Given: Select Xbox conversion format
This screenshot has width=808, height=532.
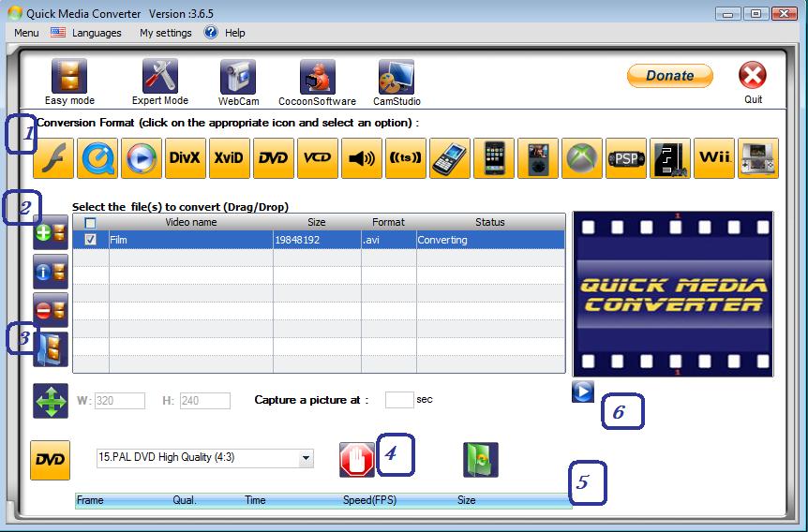Looking at the screenshot, I should click(x=582, y=158).
